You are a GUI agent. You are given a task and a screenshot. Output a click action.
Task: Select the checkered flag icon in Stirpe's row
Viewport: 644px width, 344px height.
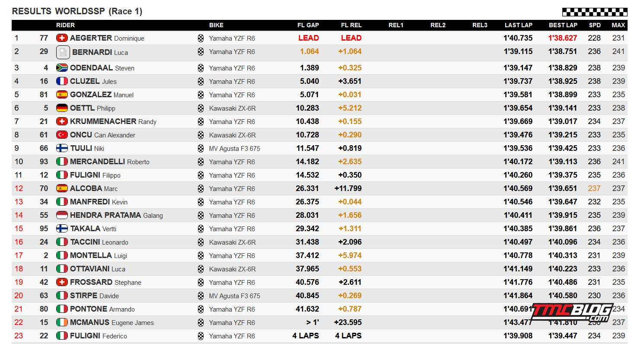coord(201,296)
